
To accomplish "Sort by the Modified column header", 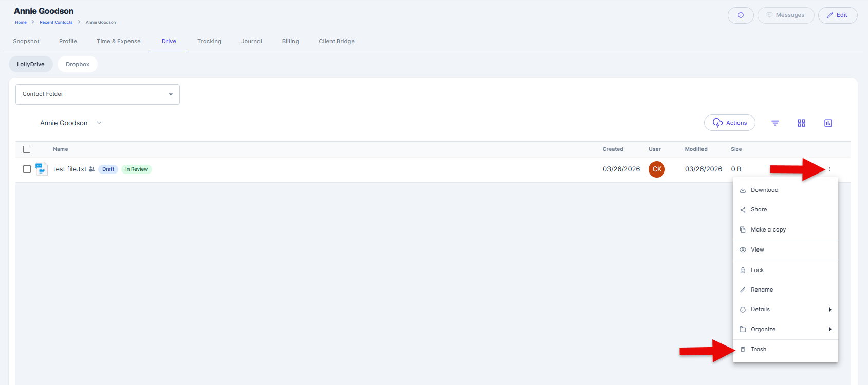I will [696, 149].
